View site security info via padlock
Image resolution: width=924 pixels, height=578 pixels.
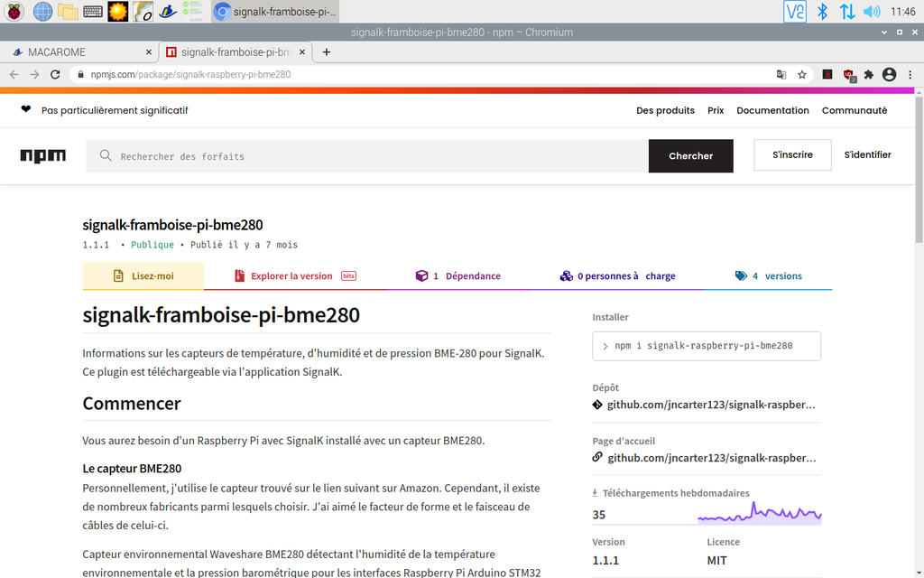tap(79, 74)
